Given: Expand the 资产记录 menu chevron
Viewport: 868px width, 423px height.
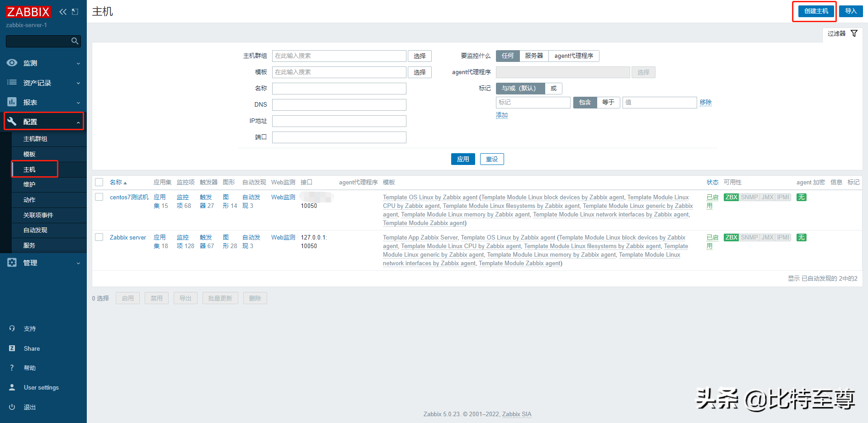Looking at the screenshot, I should [x=78, y=83].
